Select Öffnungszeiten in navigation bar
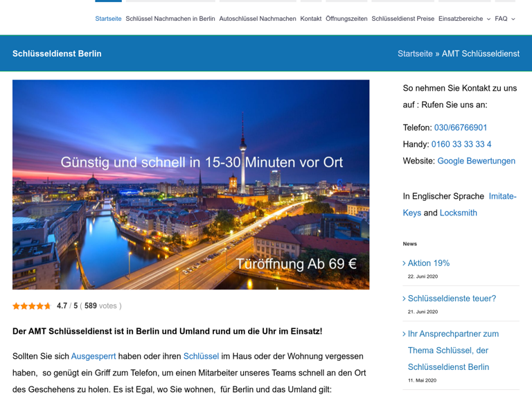532x399 pixels. coord(346,19)
